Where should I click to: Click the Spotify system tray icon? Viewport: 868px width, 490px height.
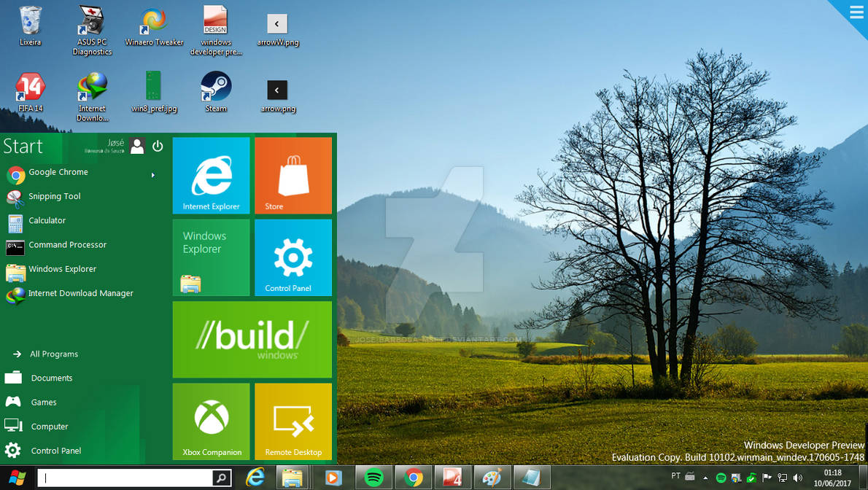(x=721, y=478)
